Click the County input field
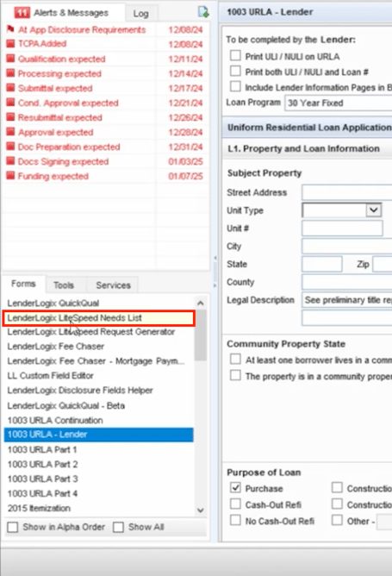This screenshot has width=392, height=576. point(347,282)
